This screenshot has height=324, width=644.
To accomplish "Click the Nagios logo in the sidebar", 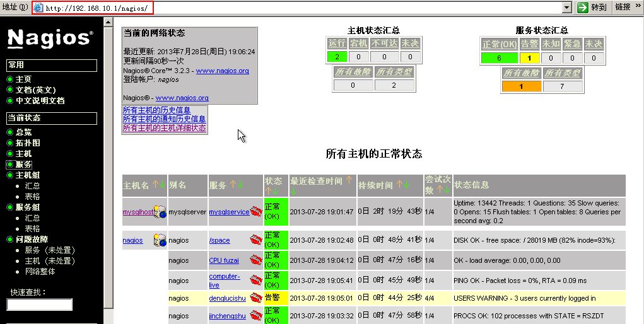I will click(50, 38).
